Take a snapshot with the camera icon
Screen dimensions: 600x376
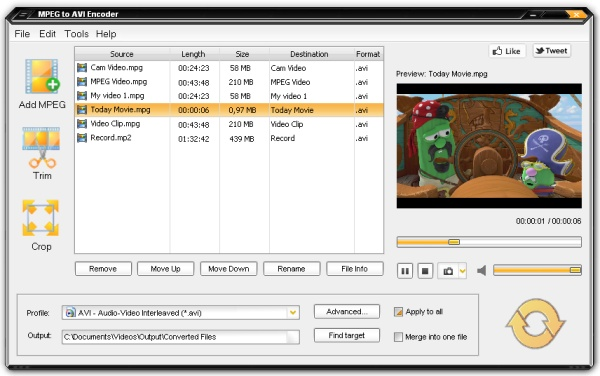pos(448,271)
